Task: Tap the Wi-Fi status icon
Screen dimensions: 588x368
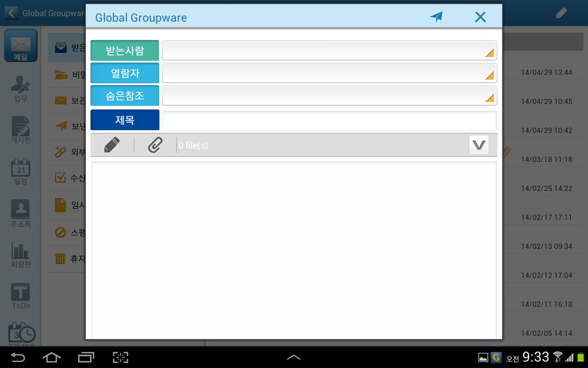Action: pos(557,357)
